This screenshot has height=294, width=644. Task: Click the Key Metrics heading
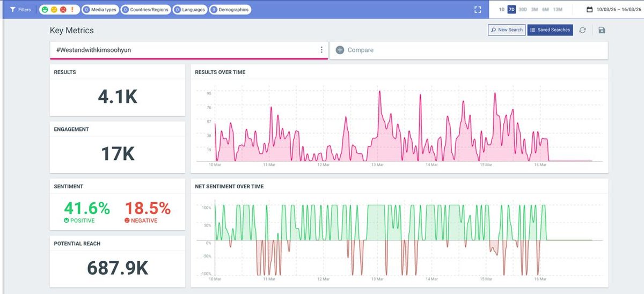pos(72,31)
